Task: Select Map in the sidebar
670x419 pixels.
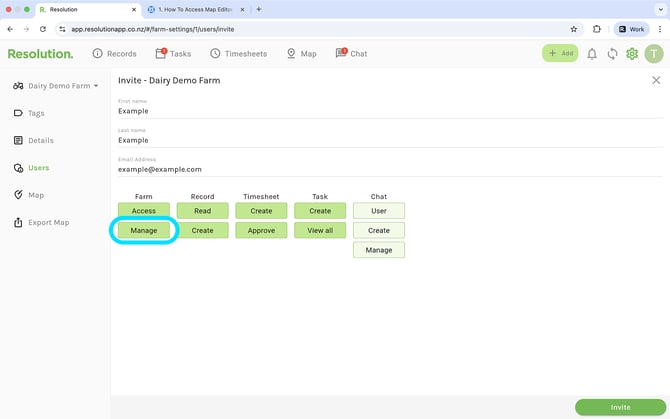Action: coord(29,195)
